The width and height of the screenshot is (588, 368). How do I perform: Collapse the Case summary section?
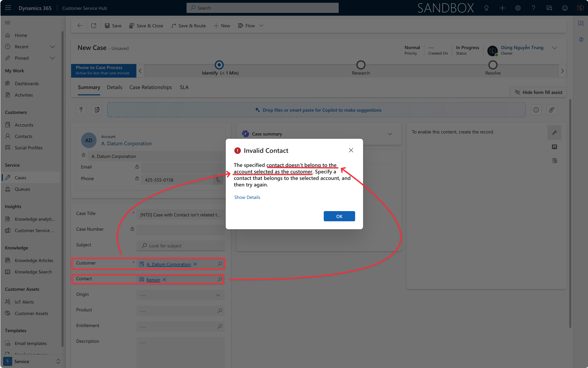point(390,134)
